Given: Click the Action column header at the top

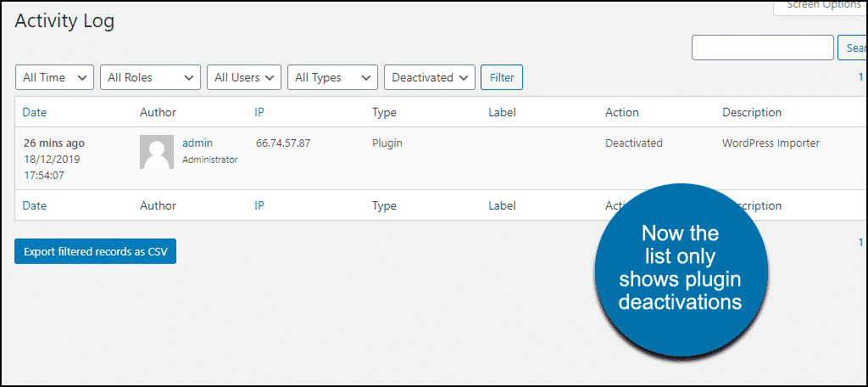Looking at the screenshot, I should coord(622,113).
